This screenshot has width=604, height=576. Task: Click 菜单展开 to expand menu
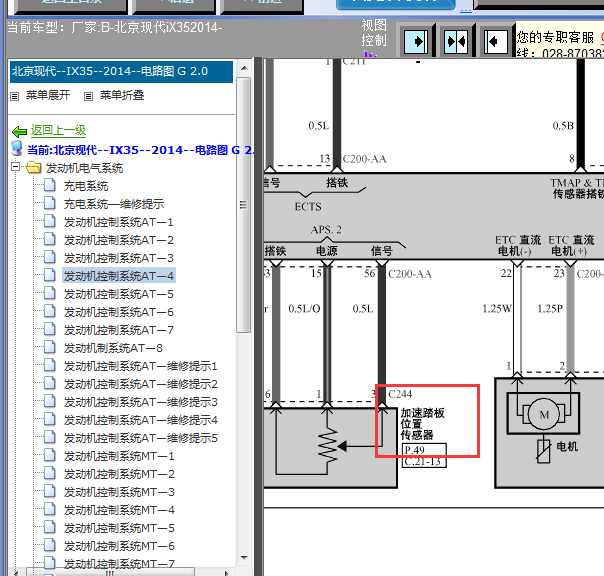pyautogui.click(x=48, y=95)
